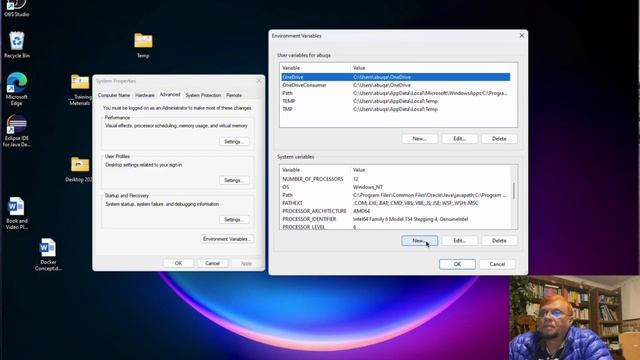The height and width of the screenshot is (360, 640).
Task: Click Cancel in Environment Variables dialog
Action: tap(497, 264)
